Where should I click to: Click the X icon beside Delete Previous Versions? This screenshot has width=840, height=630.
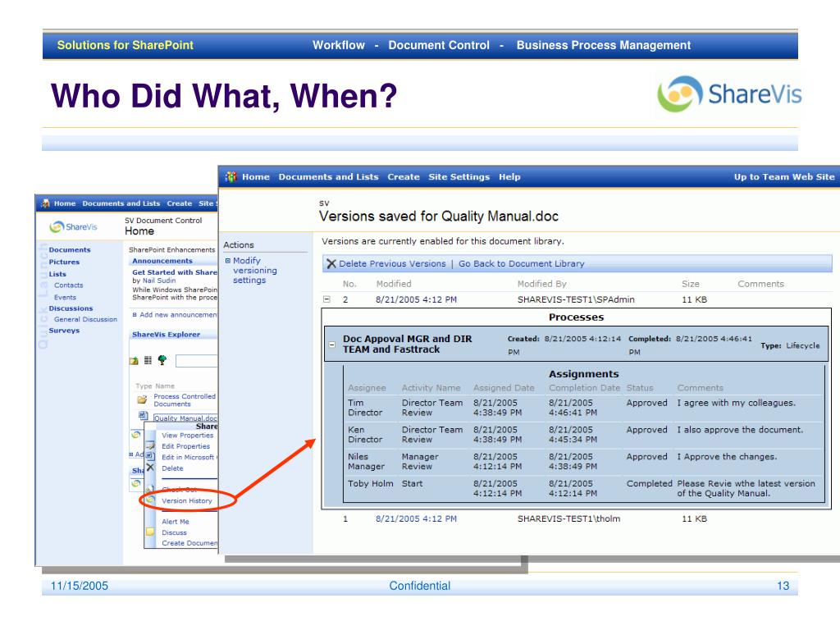coord(331,263)
